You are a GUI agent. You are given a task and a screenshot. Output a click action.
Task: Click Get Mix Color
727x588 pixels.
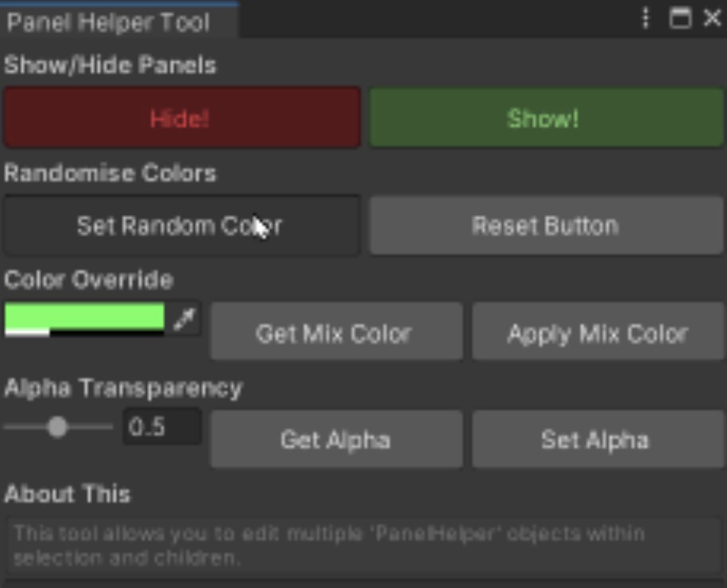point(336,334)
